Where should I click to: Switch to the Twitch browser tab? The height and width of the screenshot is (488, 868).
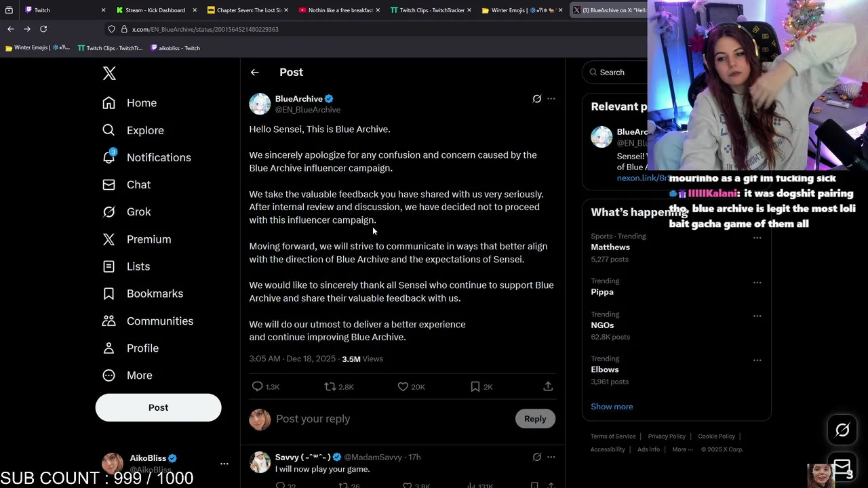pos(64,10)
